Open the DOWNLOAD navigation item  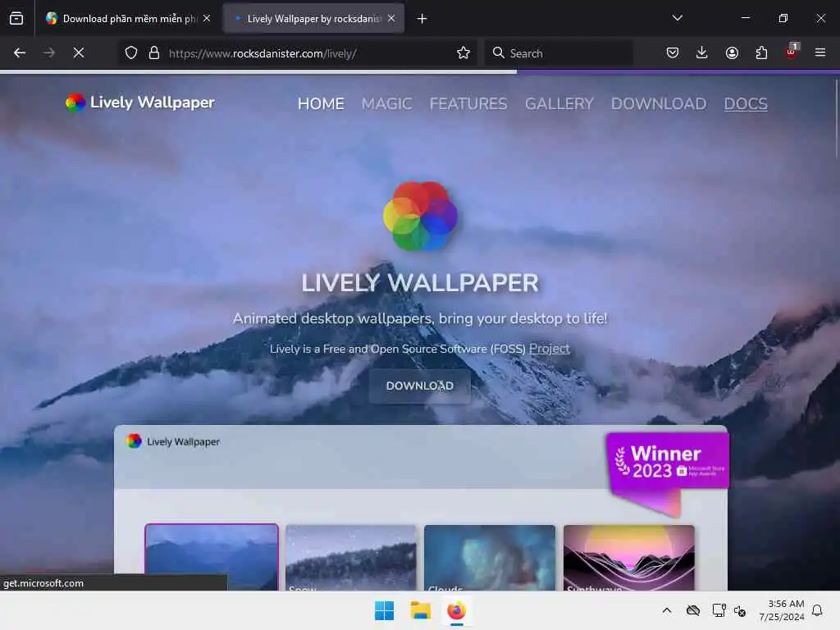pyautogui.click(x=659, y=104)
